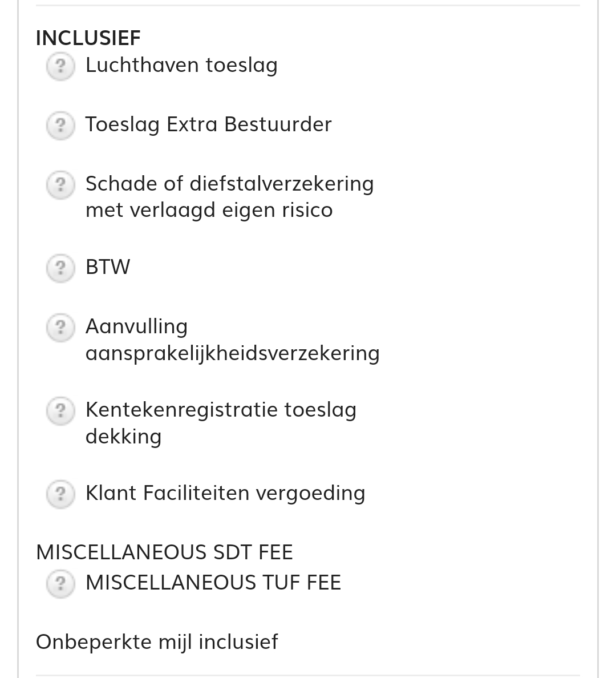Click Onbeperkte mijl inclusief text
Screen dimensions: 616x678
click(157, 642)
